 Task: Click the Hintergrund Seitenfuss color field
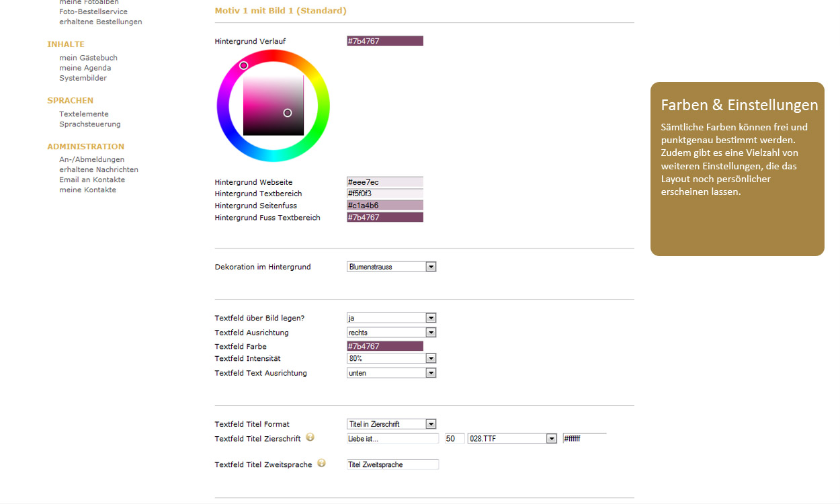click(x=384, y=206)
